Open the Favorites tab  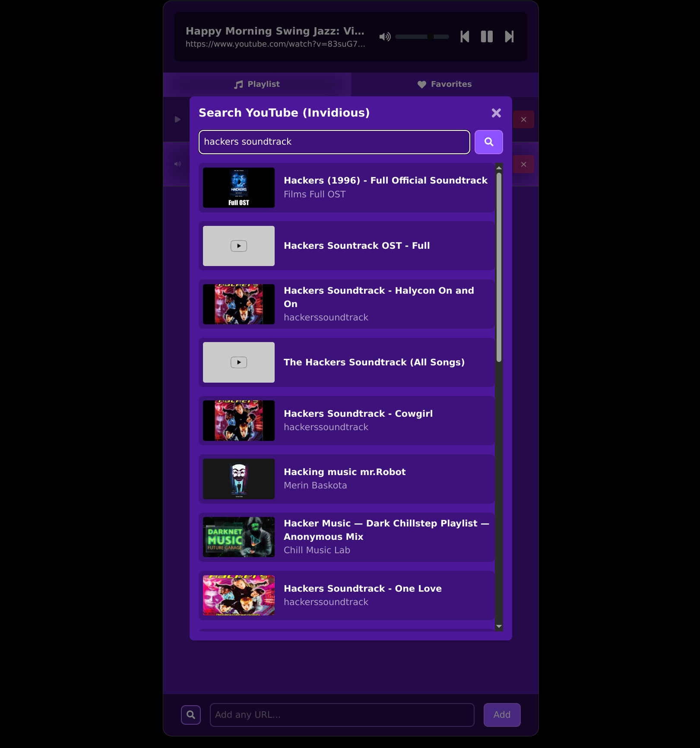click(444, 84)
